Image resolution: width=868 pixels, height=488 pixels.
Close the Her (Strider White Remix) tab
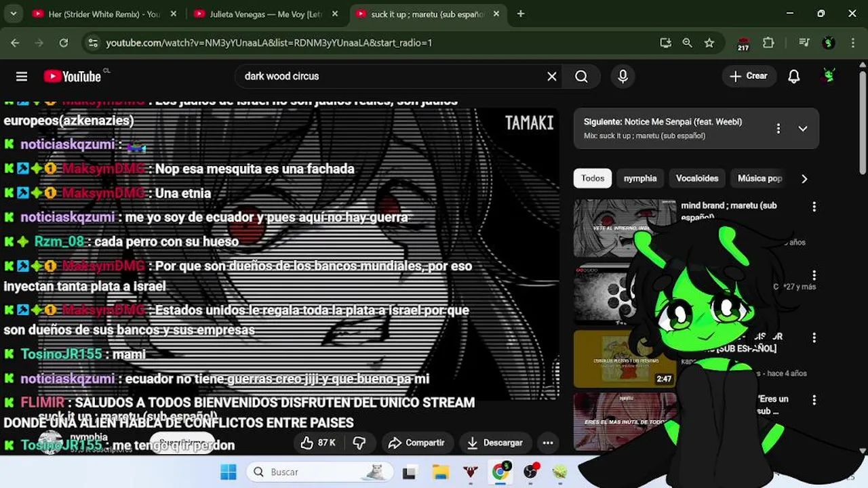click(174, 14)
